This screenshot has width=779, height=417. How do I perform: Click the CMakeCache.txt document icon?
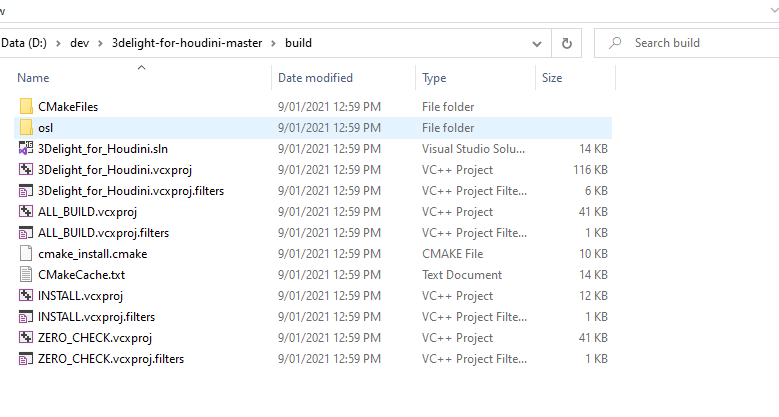[27, 275]
